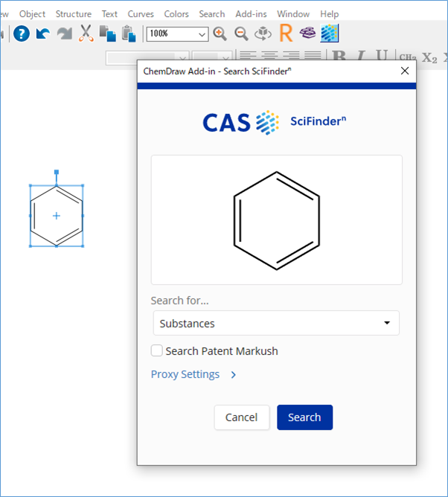448x497 pixels.
Task: Open the Add-ins menu
Action: (x=251, y=14)
